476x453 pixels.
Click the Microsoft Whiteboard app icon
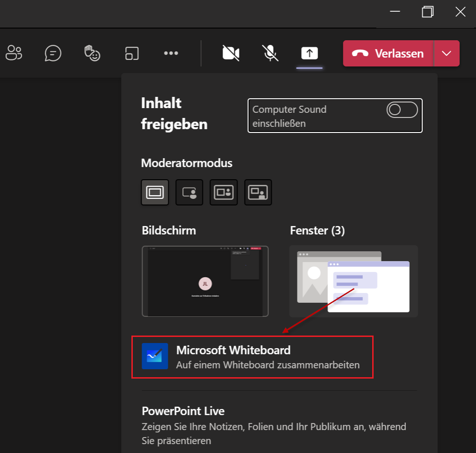coord(155,356)
